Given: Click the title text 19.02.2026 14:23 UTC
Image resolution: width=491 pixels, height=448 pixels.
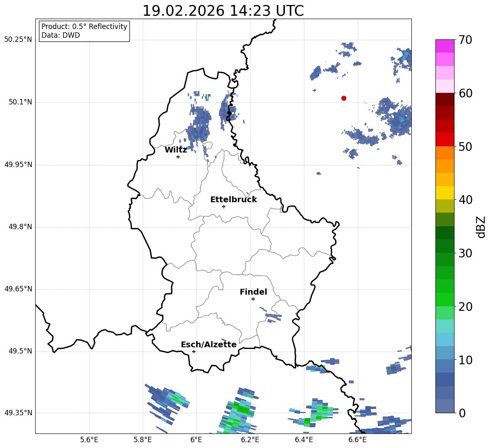Looking at the screenshot, I should coord(223,11).
